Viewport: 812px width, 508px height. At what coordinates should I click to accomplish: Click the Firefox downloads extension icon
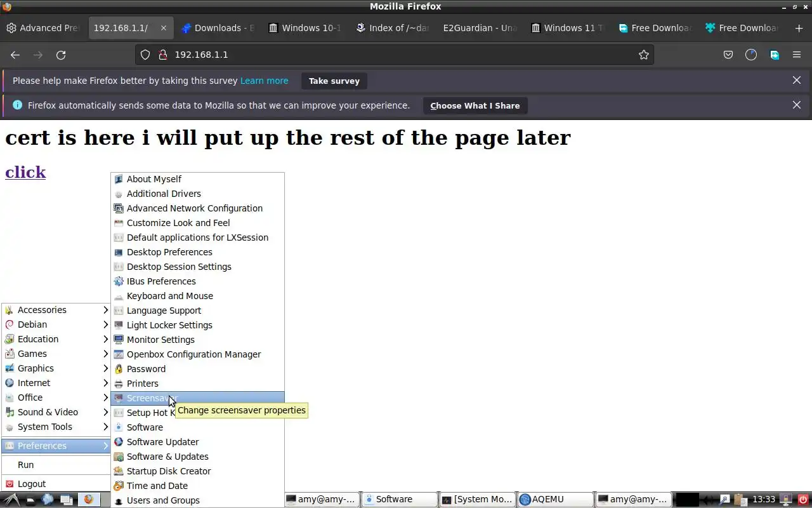pos(775,55)
